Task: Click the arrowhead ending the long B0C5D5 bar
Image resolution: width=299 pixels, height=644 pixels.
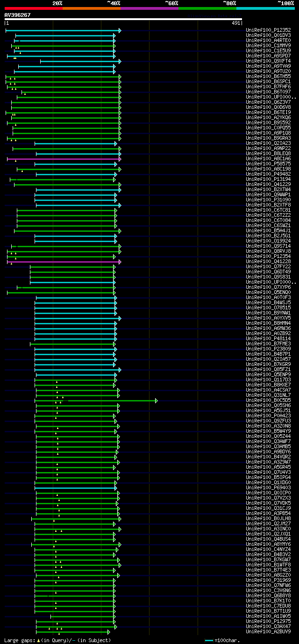Action: point(157,401)
